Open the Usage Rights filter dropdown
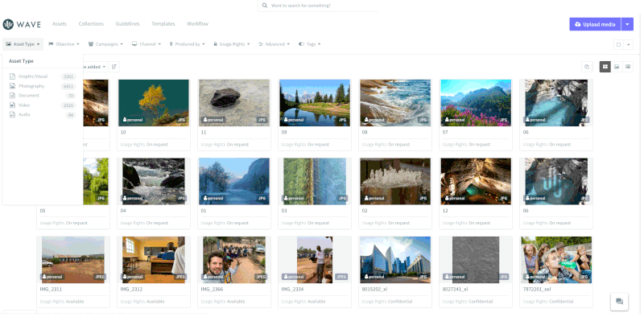644x317 pixels. point(232,44)
